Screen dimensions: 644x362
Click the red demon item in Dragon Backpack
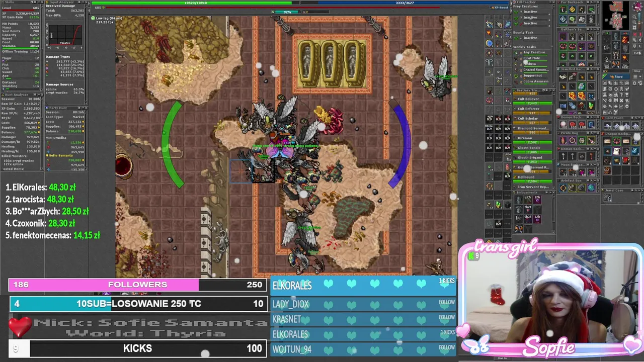pos(626,160)
